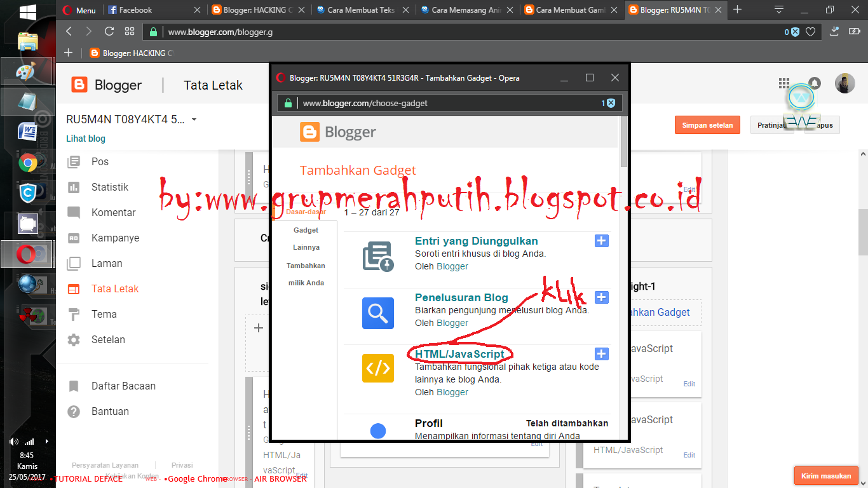The width and height of the screenshot is (868, 488).
Task: Open Microsoft Word from taskbar
Action: [x=27, y=132]
